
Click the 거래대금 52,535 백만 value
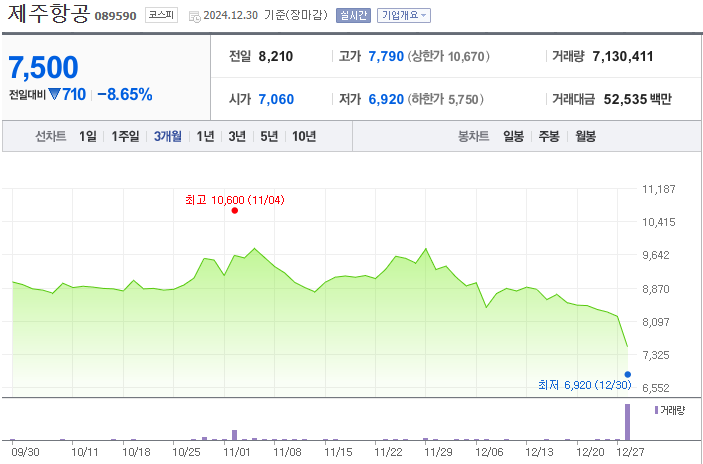pos(638,99)
